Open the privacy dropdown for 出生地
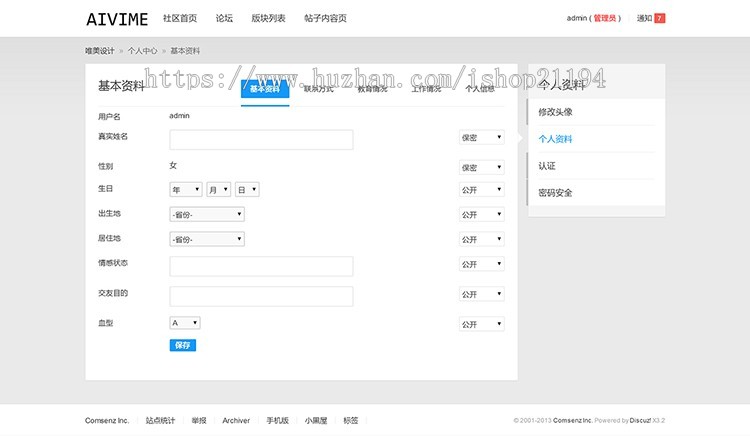This screenshot has width=750, height=436. click(x=481, y=215)
